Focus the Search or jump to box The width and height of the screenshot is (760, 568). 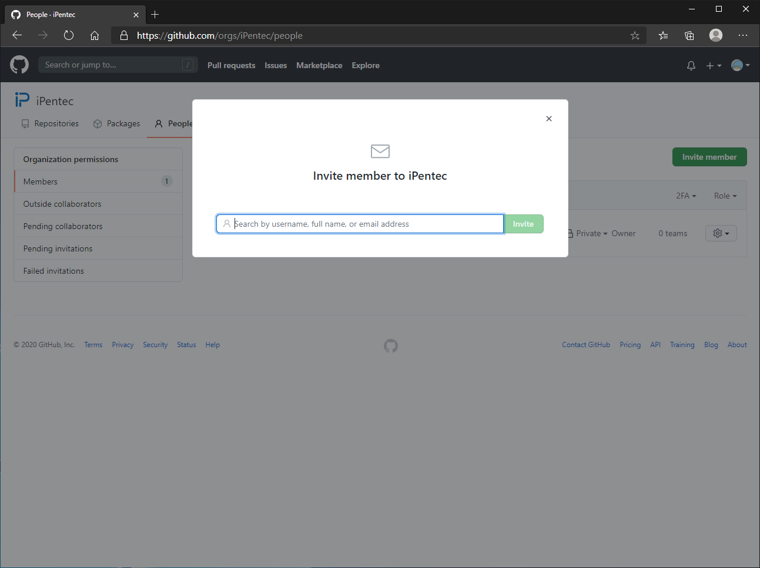(118, 65)
